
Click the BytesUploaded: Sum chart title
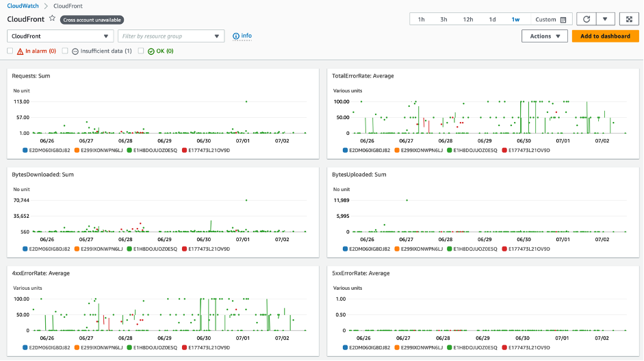[x=359, y=175]
